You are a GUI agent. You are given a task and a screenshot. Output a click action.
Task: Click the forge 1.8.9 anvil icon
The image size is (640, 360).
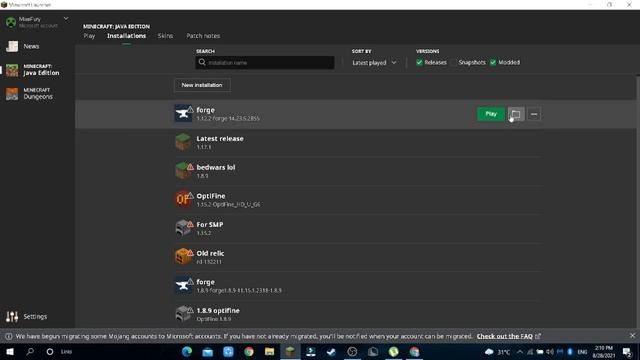pos(183,285)
